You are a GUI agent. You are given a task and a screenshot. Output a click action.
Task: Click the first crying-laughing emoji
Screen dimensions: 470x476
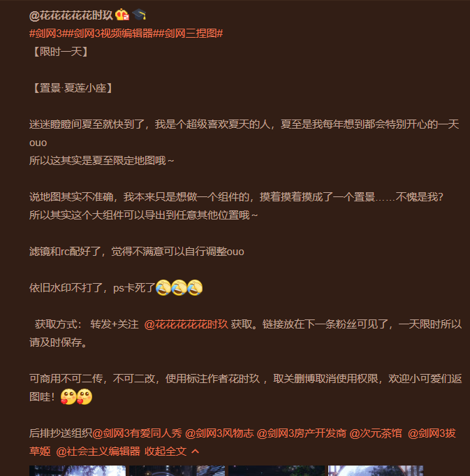(163, 287)
